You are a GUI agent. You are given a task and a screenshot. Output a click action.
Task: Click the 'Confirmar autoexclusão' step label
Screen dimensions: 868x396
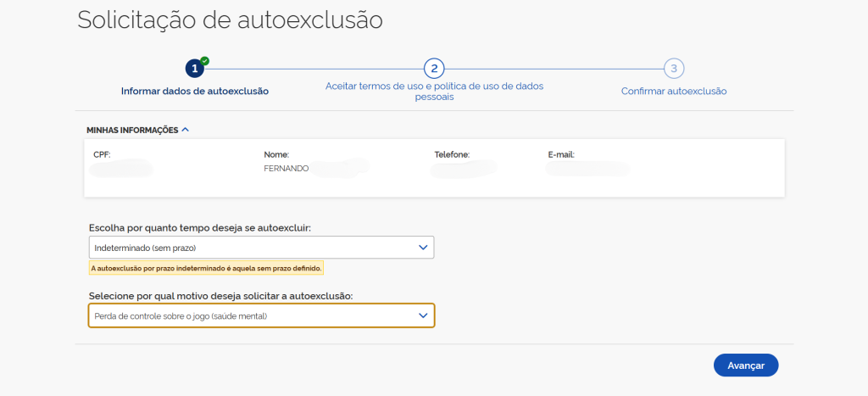[x=674, y=92]
